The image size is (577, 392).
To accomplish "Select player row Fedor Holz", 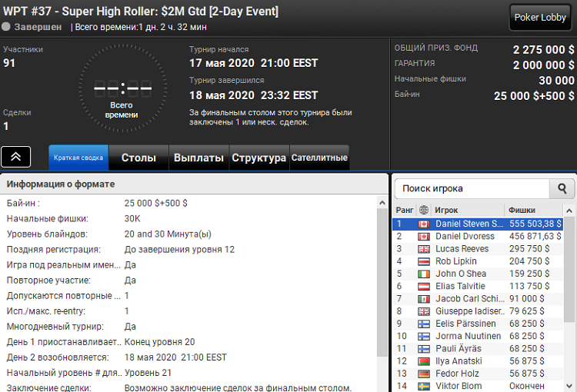I will coord(478,374).
